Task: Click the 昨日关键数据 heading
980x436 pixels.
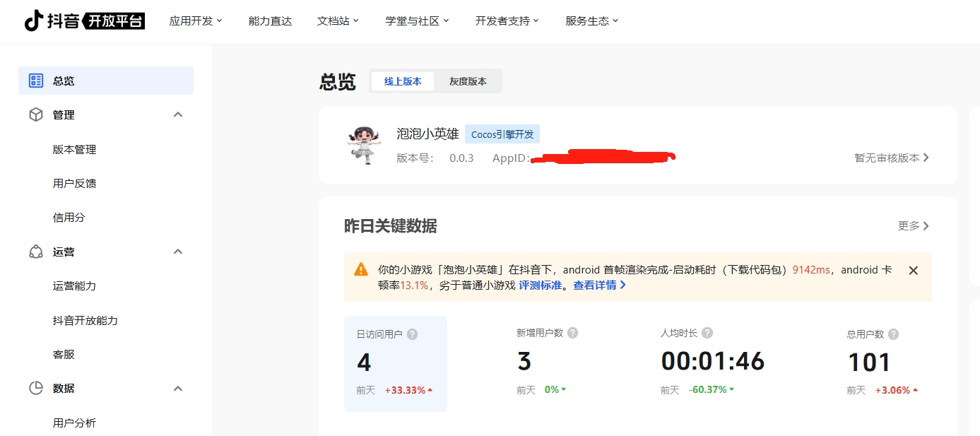Action: pyautogui.click(x=390, y=226)
